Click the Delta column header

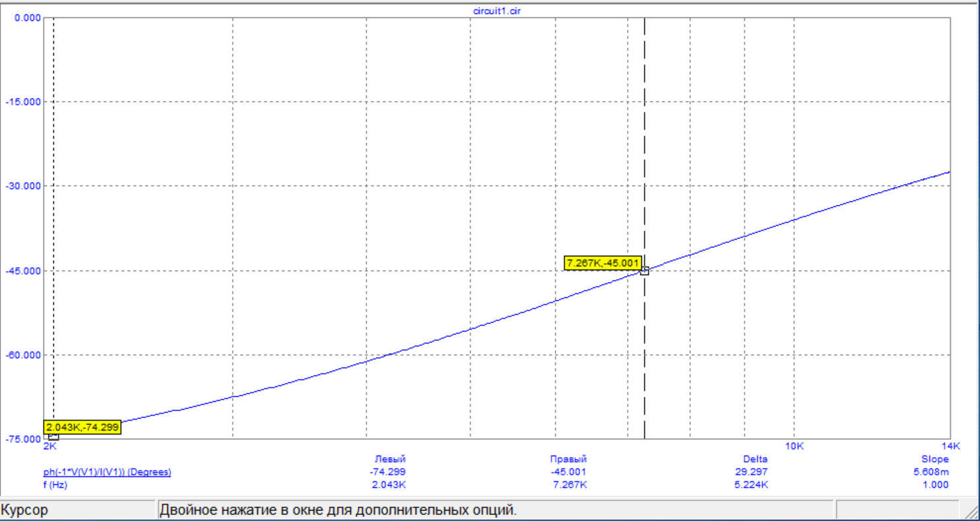click(756, 459)
